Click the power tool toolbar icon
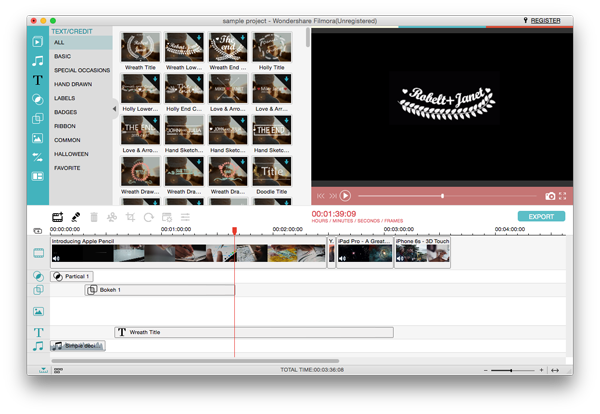600x414 pixels. point(167,217)
